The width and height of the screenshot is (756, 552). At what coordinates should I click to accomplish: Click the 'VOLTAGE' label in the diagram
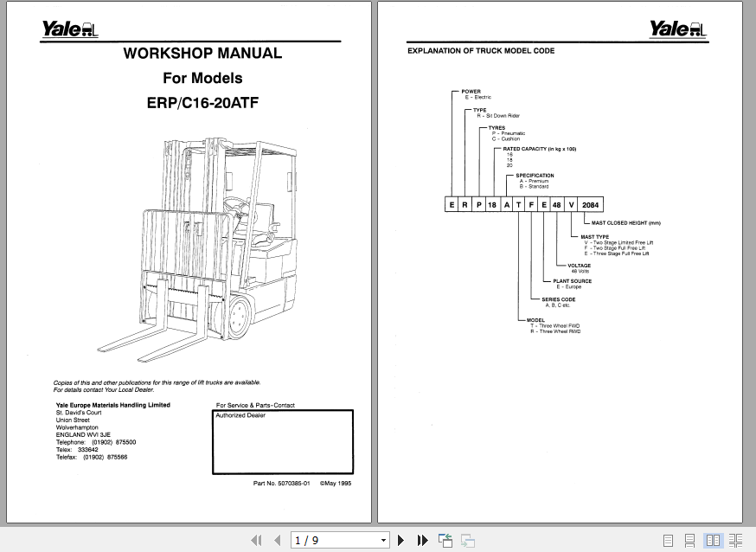[579, 266]
